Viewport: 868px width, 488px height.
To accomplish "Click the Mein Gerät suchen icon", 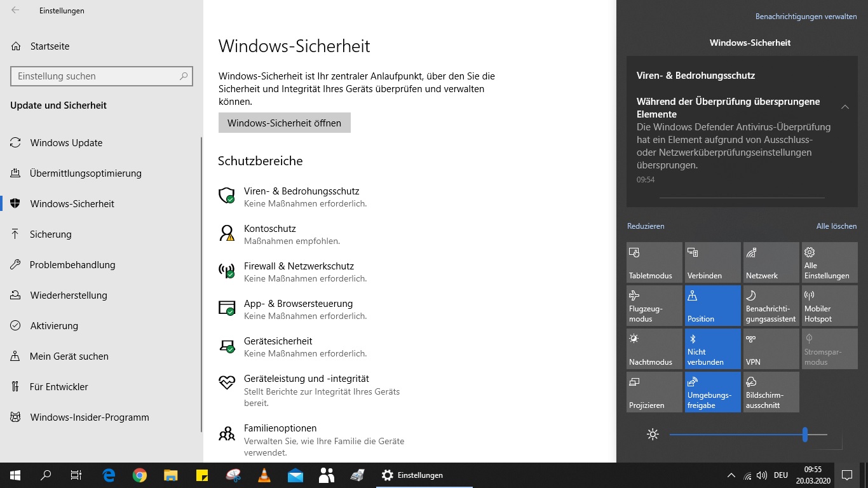I will 15,356.
